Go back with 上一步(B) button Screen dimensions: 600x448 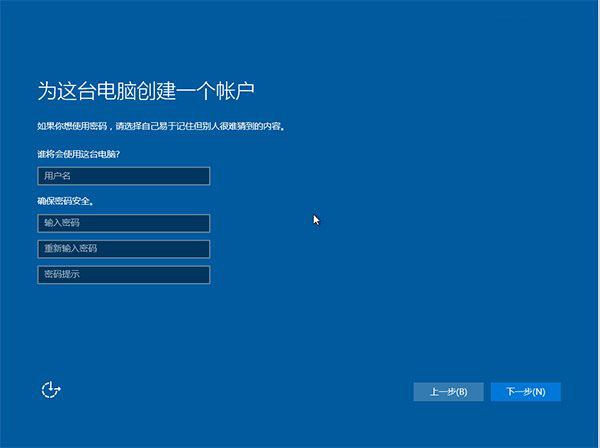point(448,392)
